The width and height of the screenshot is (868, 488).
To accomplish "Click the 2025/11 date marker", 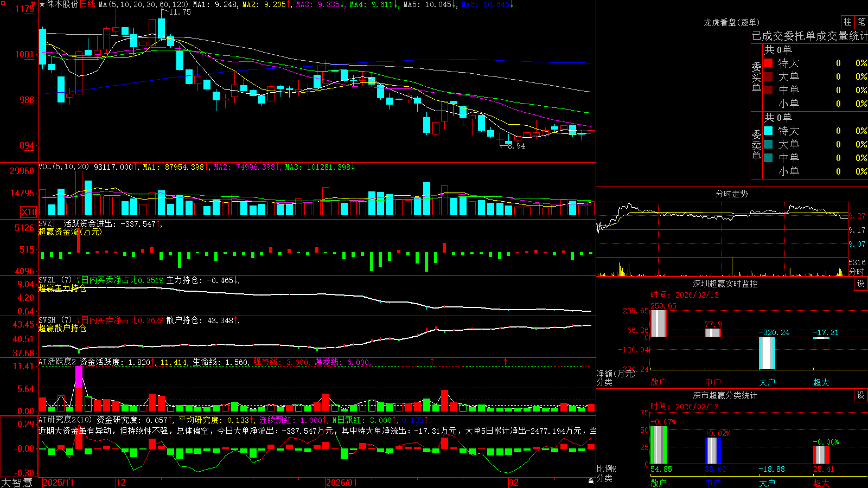I will click(x=58, y=483).
